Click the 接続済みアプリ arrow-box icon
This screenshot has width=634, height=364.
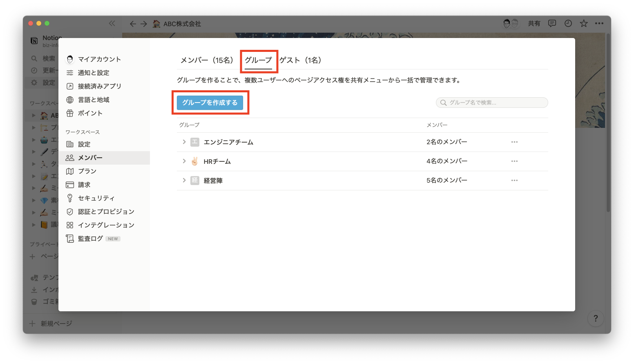click(x=70, y=86)
